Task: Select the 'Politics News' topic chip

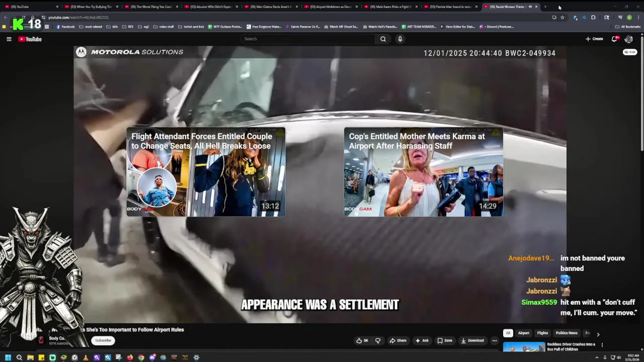Action: [x=567, y=333]
